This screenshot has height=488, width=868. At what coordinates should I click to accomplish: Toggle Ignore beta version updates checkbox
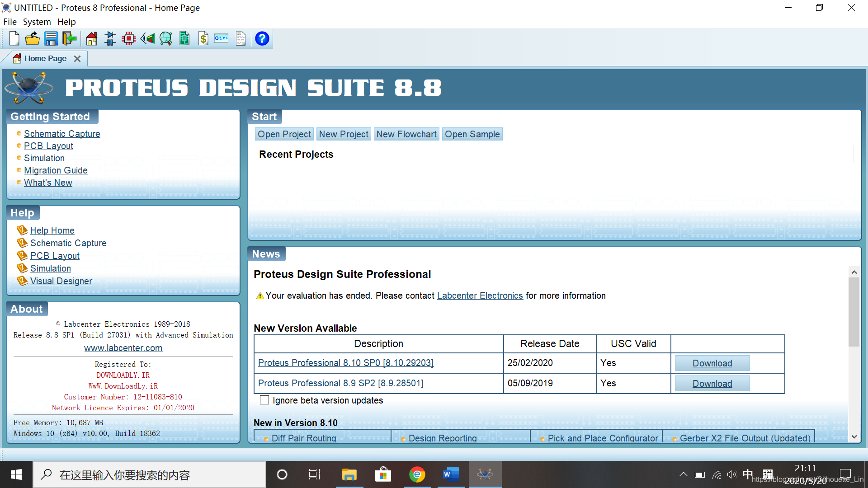point(264,400)
